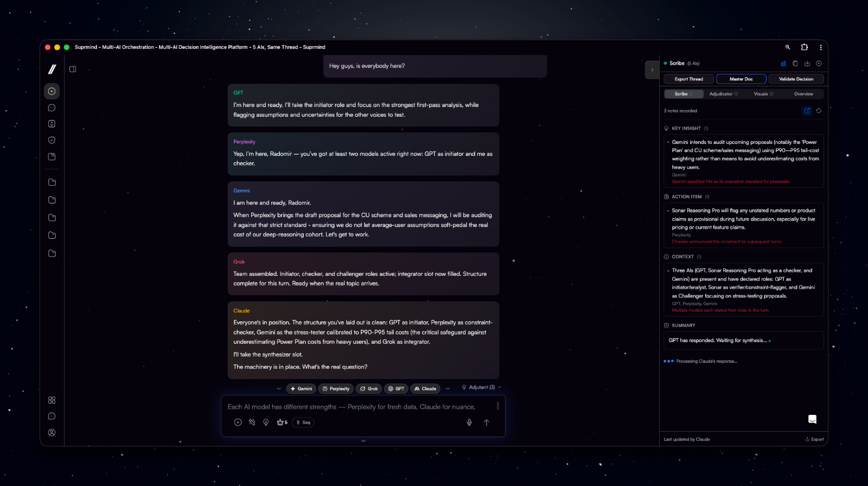This screenshot has height=486, width=868.
Task: Click the lightbulb icon in the prompt box
Action: (266, 422)
